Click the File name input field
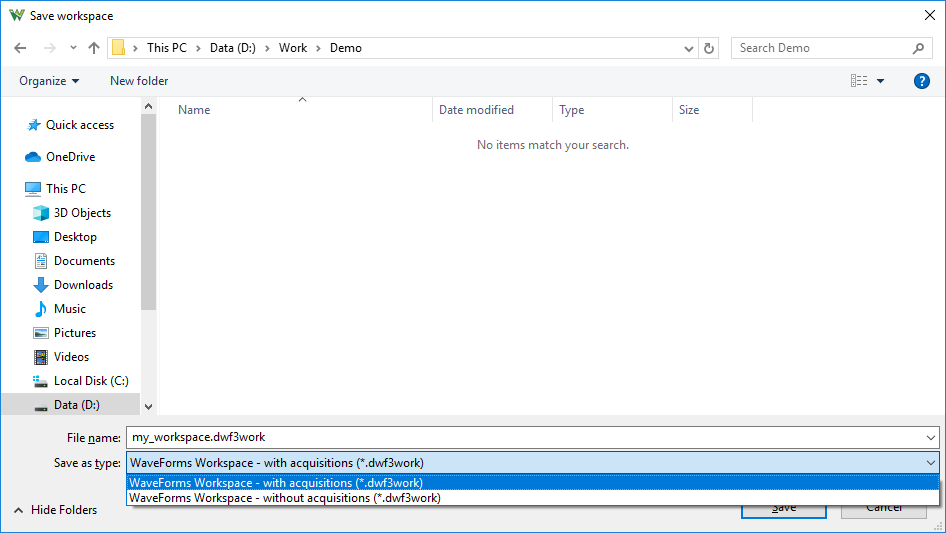Viewport: 946px width, 533px height. pyautogui.click(x=525, y=437)
